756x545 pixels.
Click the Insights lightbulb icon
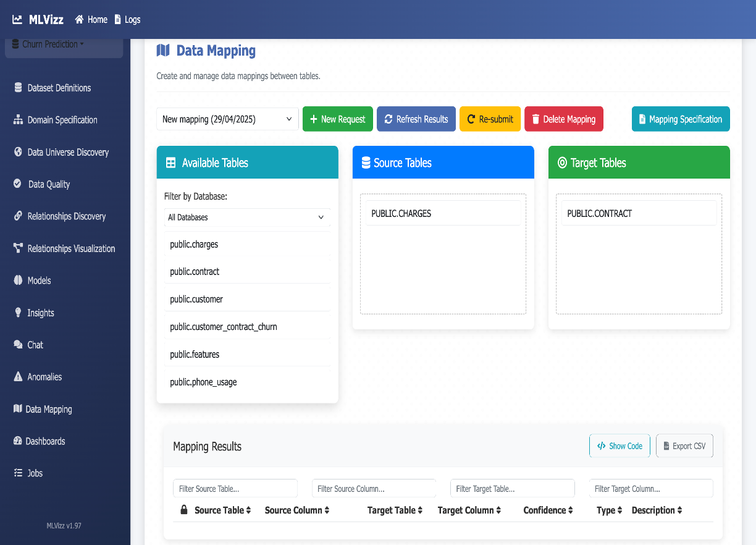[18, 313]
